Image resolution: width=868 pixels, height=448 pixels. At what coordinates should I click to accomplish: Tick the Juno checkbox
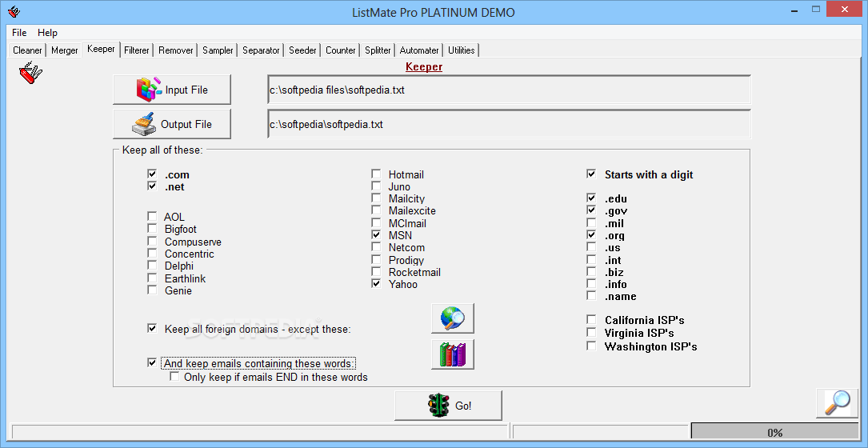coord(377,186)
